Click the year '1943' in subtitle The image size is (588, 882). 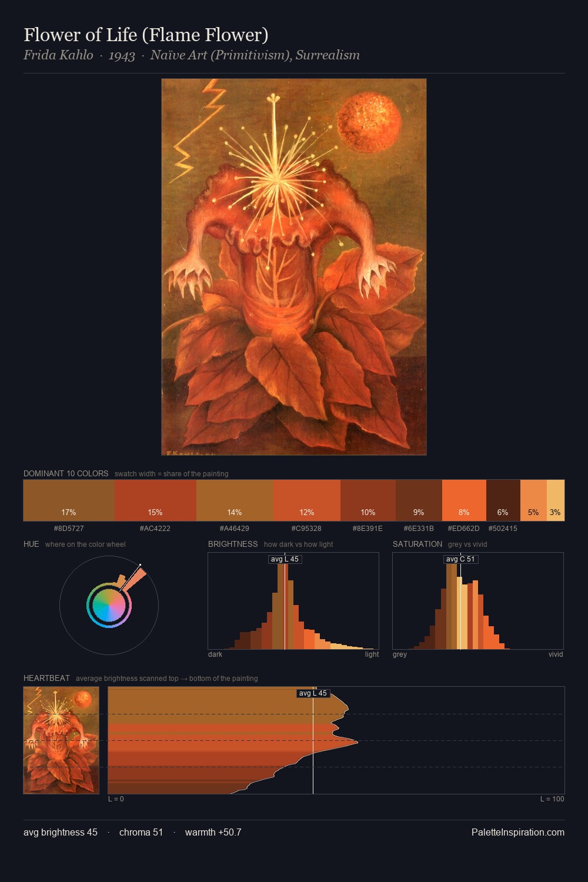pyautogui.click(x=122, y=56)
